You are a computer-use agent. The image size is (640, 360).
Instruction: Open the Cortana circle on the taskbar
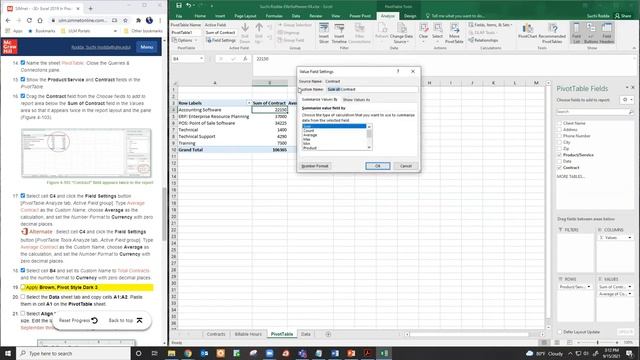click(x=138, y=353)
